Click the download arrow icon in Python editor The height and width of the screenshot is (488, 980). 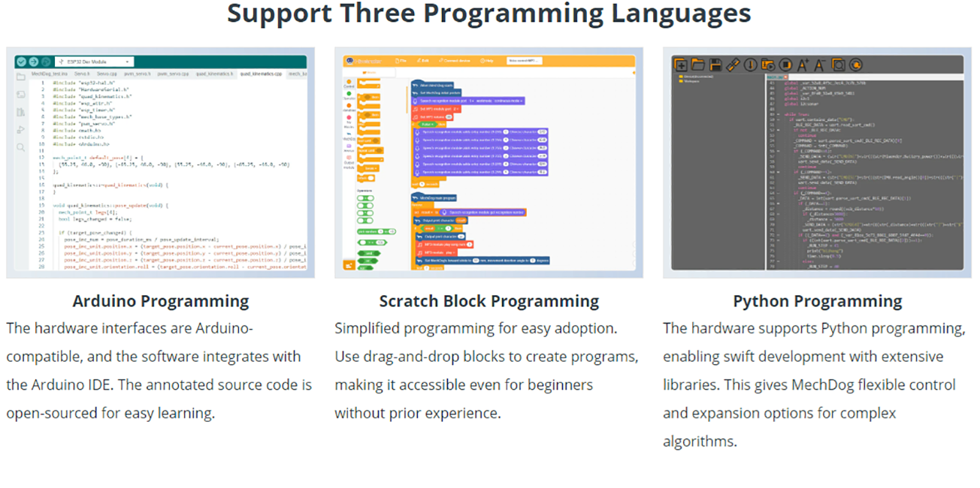click(x=750, y=65)
